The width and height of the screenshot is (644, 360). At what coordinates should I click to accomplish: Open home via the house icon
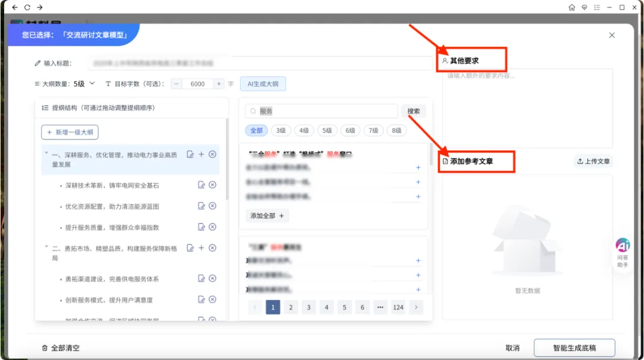tap(572, 7)
